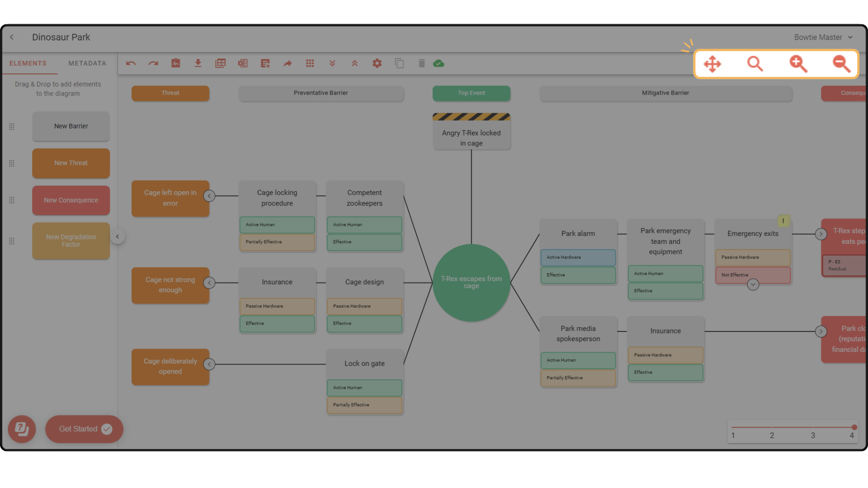
Task: Click the zoom out magnifier icon
Action: pos(841,64)
